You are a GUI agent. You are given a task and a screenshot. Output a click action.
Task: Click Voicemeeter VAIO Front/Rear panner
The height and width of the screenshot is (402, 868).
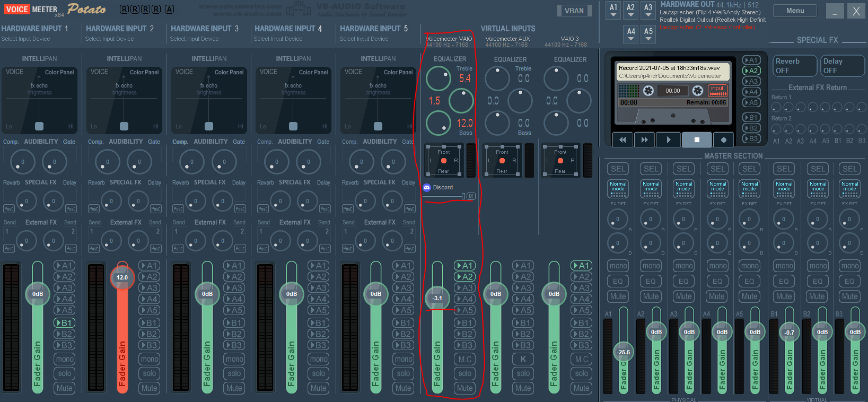click(443, 160)
